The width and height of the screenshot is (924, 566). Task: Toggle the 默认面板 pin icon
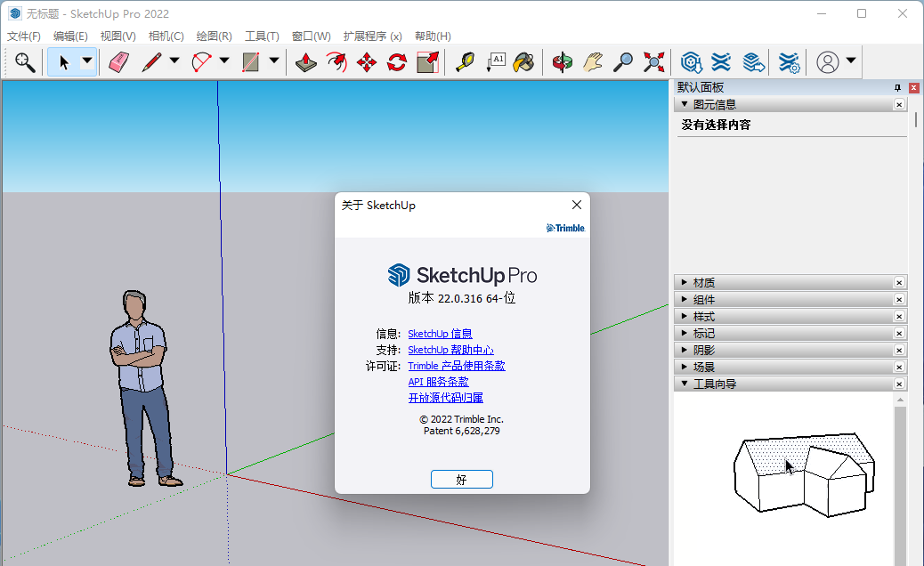coord(897,88)
